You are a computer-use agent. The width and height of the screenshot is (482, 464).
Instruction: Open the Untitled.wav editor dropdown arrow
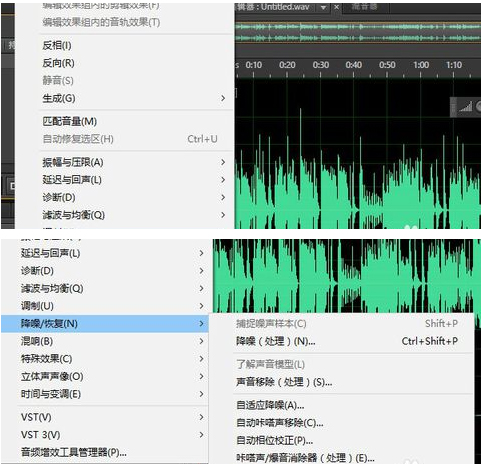click(x=323, y=7)
